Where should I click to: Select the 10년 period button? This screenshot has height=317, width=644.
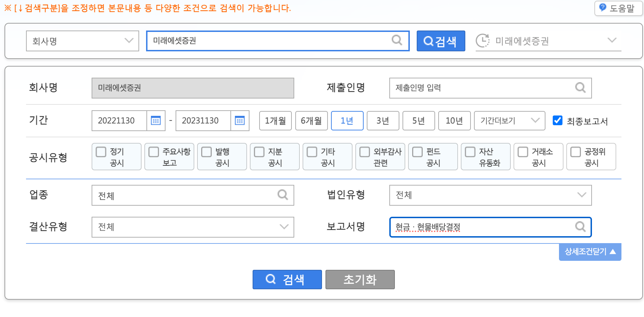coord(454,121)
